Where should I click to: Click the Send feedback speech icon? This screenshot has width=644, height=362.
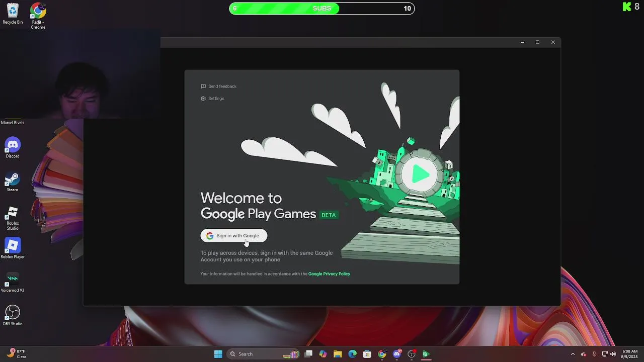203,86
